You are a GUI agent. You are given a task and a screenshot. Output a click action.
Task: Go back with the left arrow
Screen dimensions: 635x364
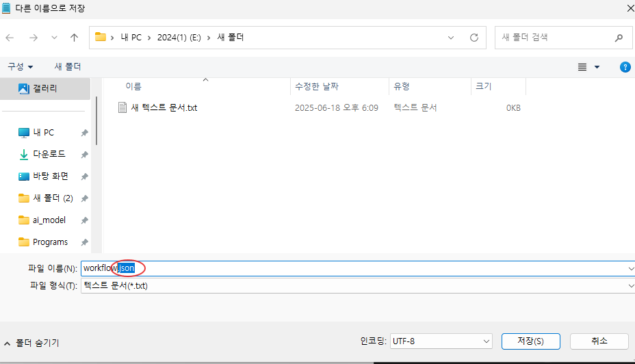click(10, 38)
